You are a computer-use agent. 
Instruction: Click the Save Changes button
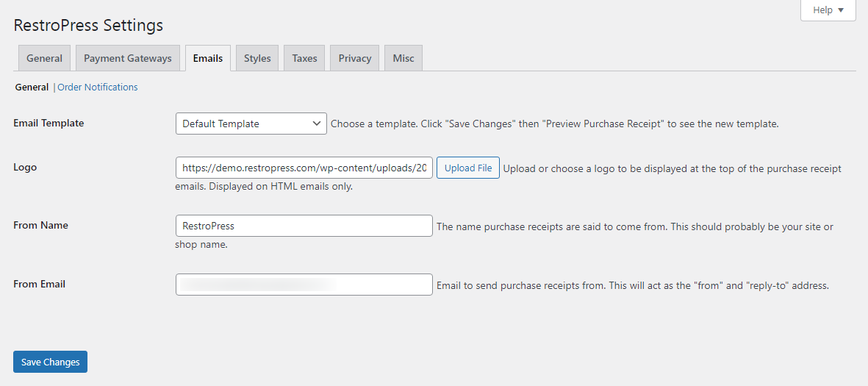pos(51,362)
